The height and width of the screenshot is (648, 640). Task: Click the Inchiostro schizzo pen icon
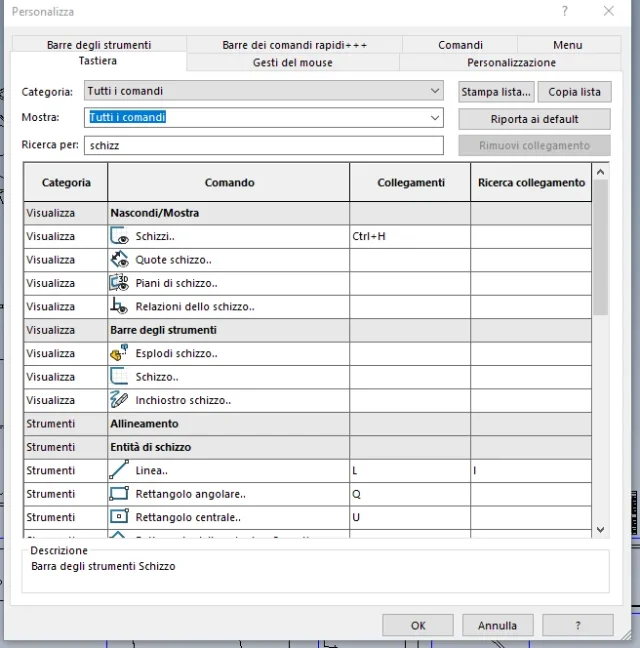point(119,400)
